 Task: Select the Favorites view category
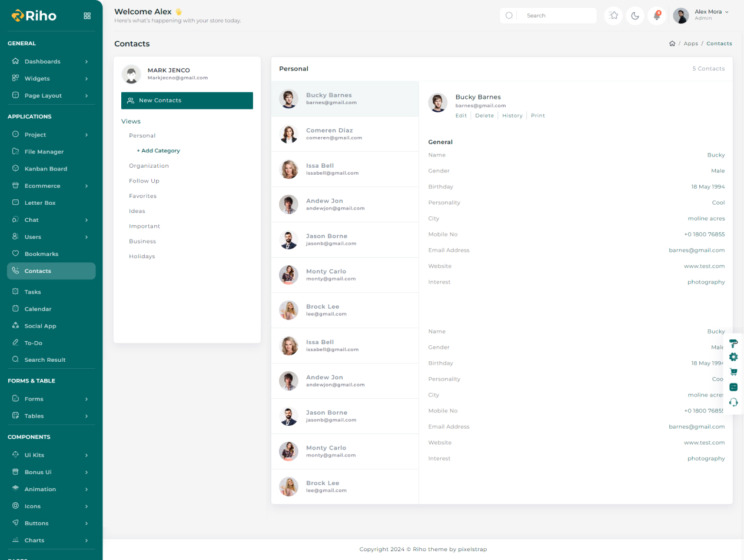pos(142,196)
